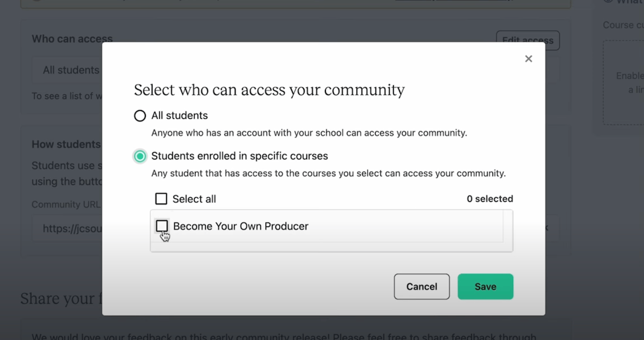Select the "All students" radio button
The image size is (644, 340).
point(140,115)
